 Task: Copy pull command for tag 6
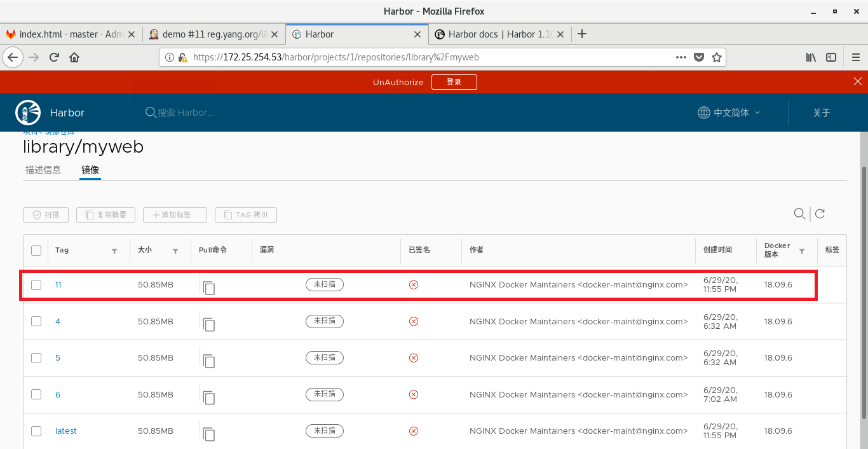pos(209,397)
